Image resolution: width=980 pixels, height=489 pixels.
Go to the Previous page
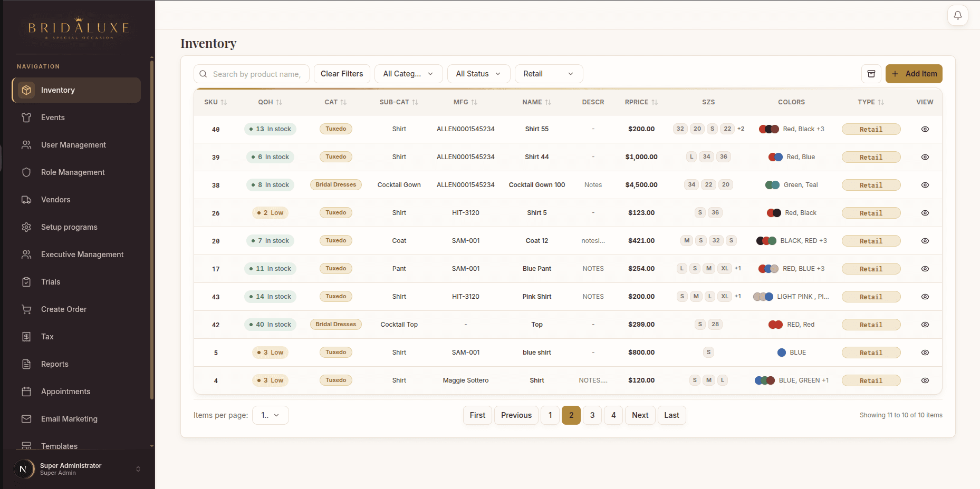(x=516, y=415)
